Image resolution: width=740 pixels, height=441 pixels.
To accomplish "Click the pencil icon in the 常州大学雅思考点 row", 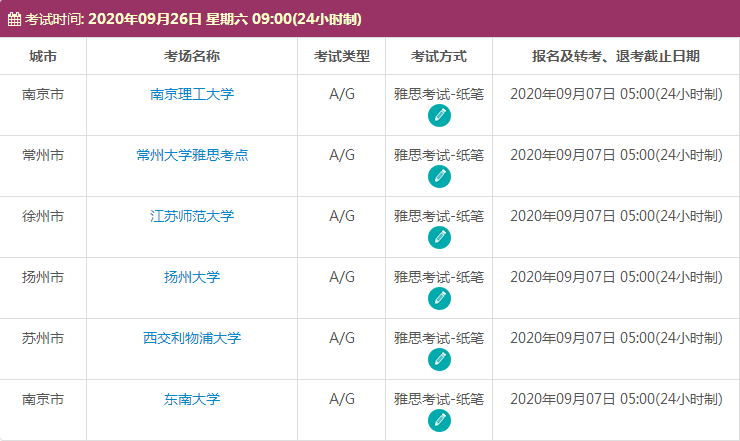I will 439,177.
